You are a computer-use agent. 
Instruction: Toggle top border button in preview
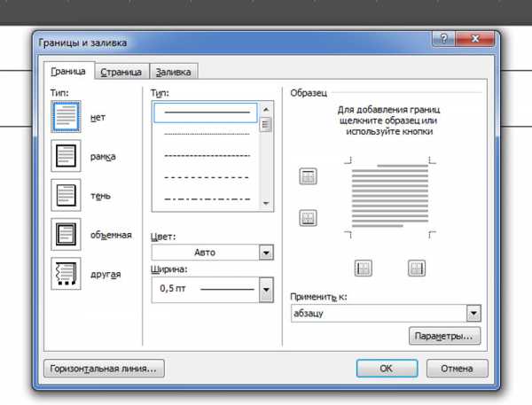[308, 176]
